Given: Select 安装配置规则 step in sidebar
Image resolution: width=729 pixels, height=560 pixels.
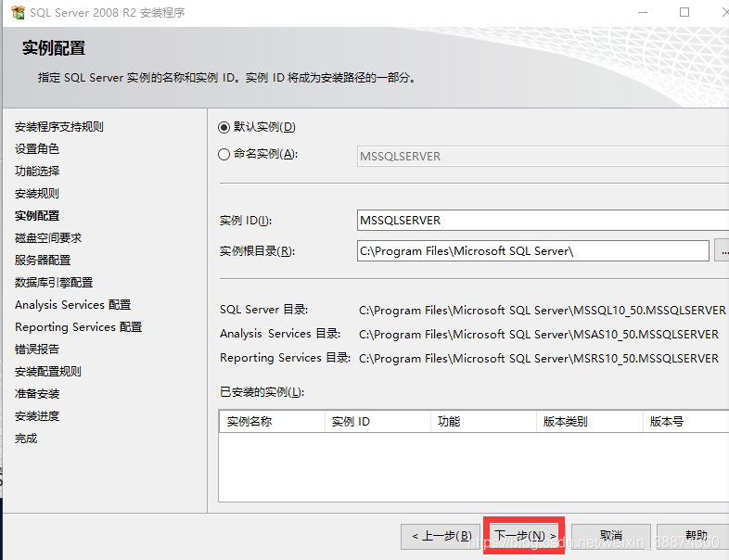Looking at the screenshot, I should (48, 372).
